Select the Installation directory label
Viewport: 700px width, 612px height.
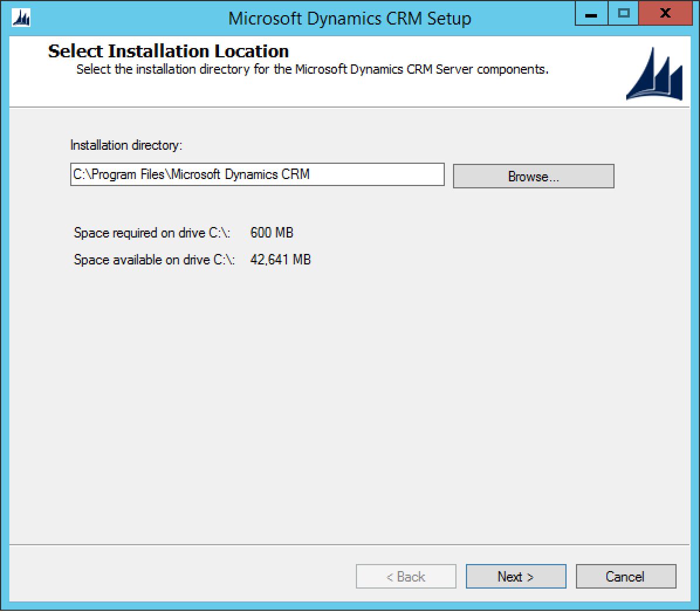point(126,145)
